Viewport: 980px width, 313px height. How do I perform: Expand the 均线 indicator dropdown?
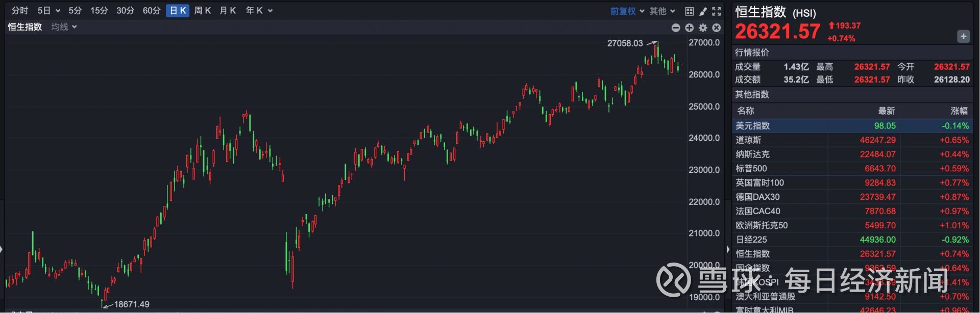64,27
